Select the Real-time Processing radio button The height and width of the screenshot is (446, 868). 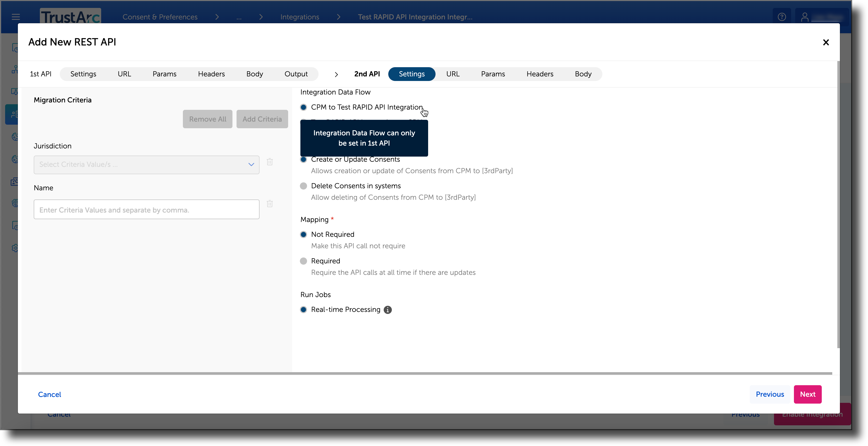tap(303, 310)
